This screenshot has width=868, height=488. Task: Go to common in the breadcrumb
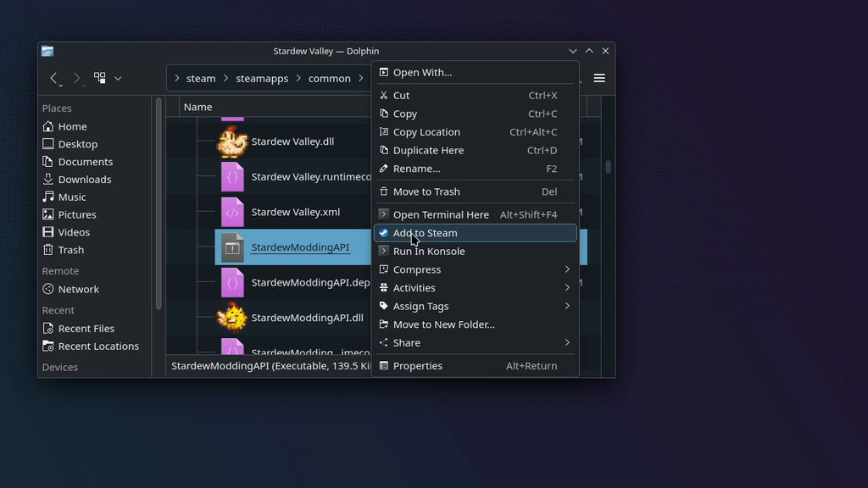click(x=330, y=79)
